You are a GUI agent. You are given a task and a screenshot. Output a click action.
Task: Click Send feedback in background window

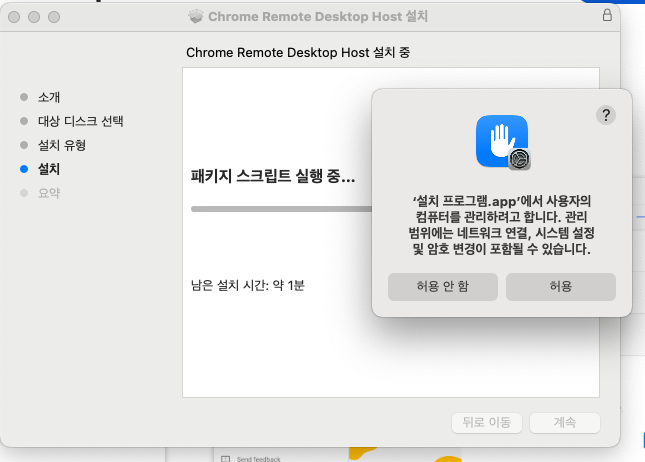258,459
